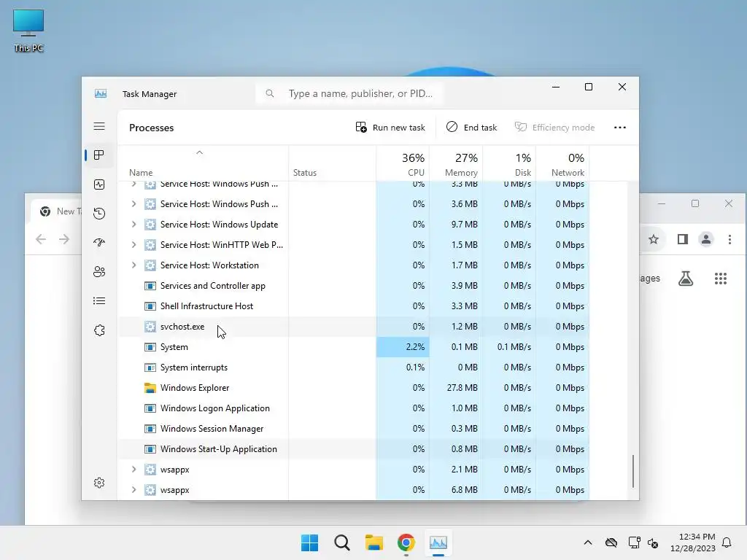Click the cloud sync tray icon
Screen dimensions: 747x560
611,542
